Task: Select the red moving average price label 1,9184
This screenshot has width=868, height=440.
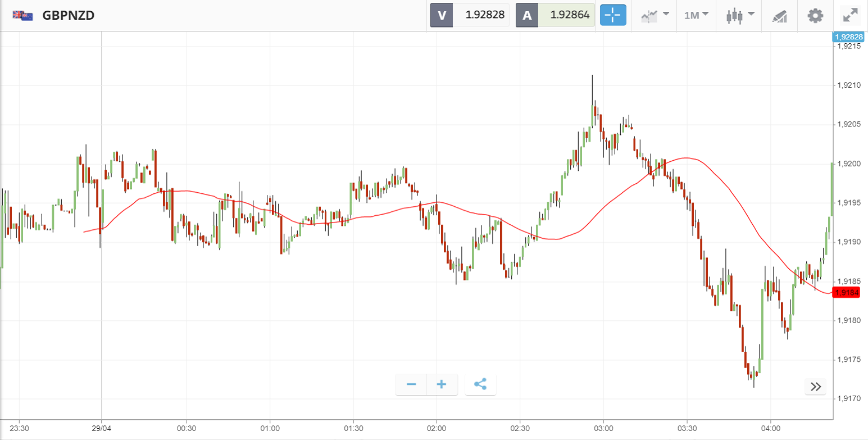Action: [x=847, y=293]
